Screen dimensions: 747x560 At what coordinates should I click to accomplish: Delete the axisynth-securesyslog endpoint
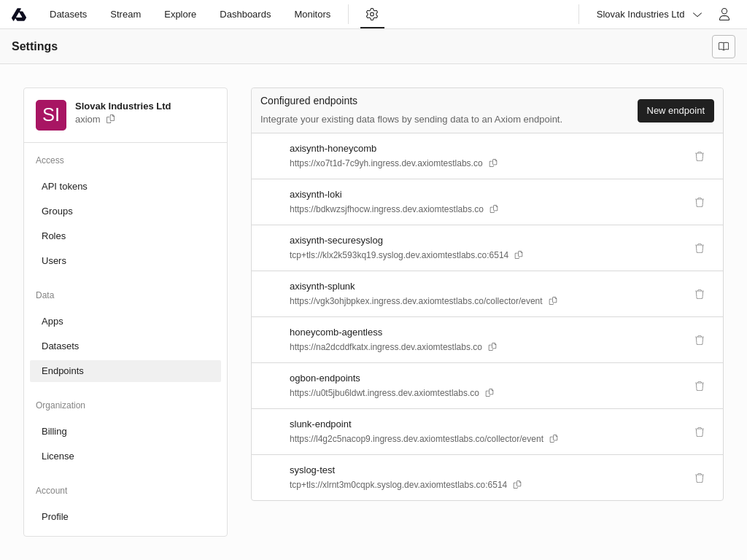click(x=699, y=249)
